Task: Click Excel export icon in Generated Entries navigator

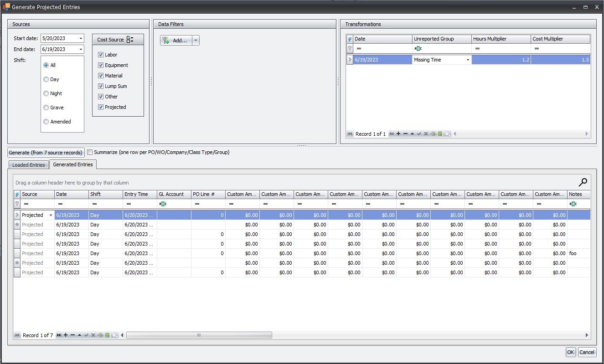Action: tap(107, 335)
